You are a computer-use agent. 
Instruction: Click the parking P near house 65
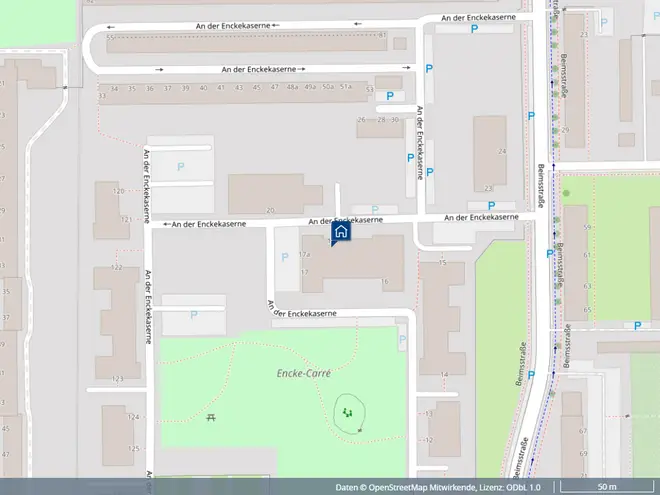click(x=638, y=325)
